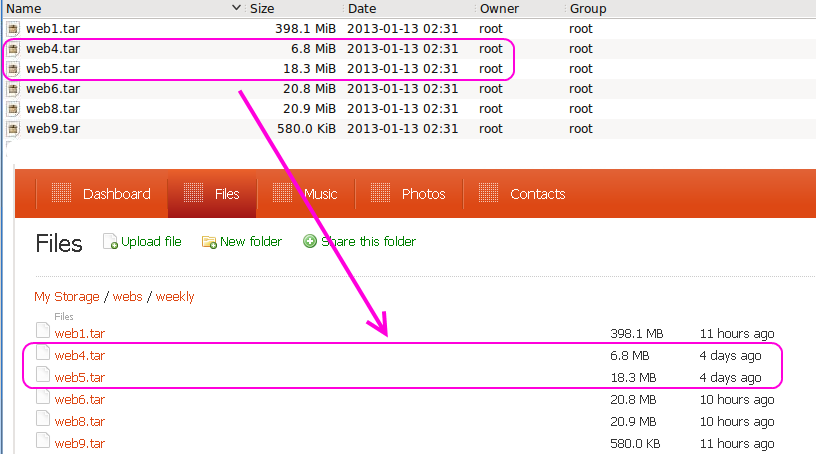Open web5.tar link in the web file list
816x454 pixels.
[x=80, y=377]
